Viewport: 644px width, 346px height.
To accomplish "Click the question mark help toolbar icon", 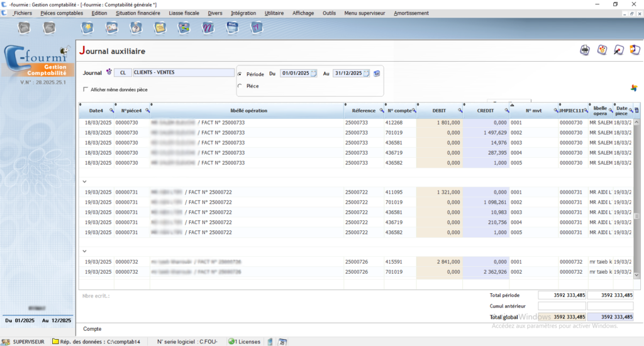I will pyautogui.click(x=135, y=27).
